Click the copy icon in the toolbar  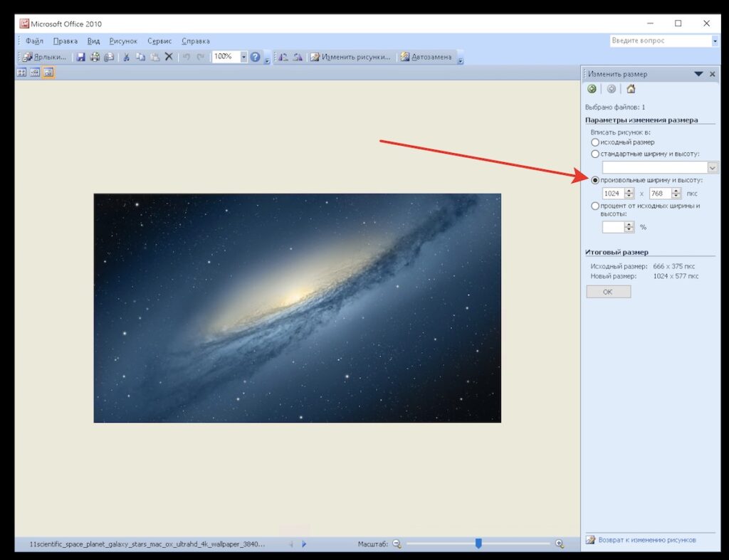(140, 57)
